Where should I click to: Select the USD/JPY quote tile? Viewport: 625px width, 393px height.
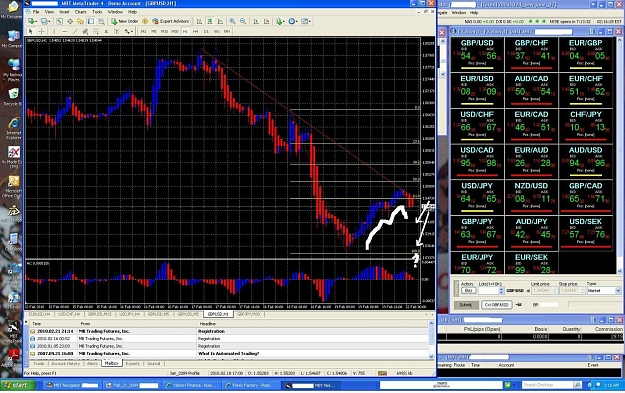pyautogui.click(x=477, y=197)
